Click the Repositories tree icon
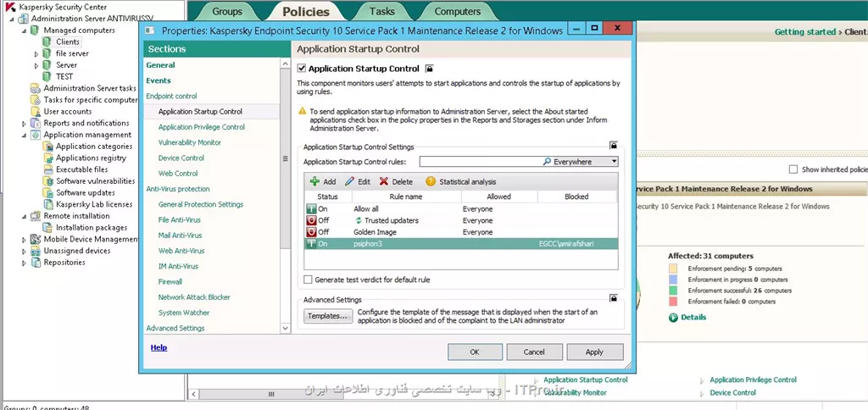The image size is (868, 410). [36, 263]
